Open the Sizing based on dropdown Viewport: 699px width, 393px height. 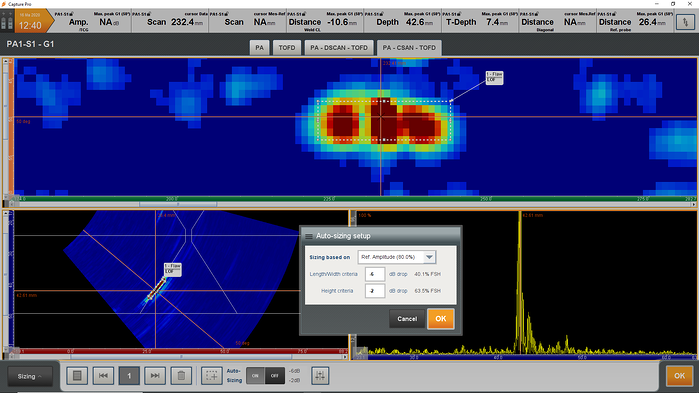pos(397,257)
